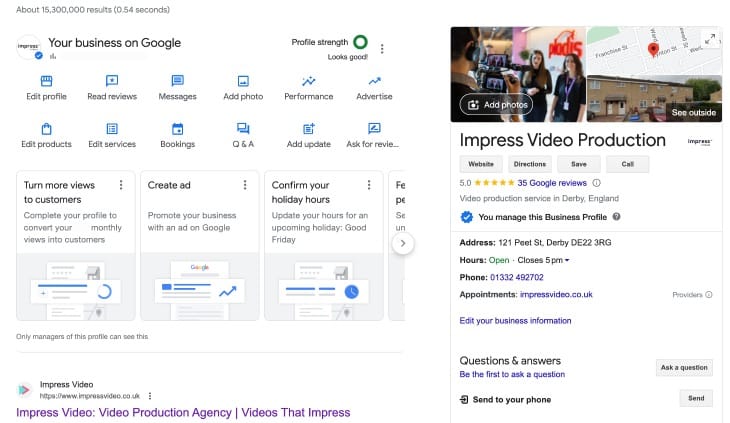Click the Q & A icon

point(243,129)
